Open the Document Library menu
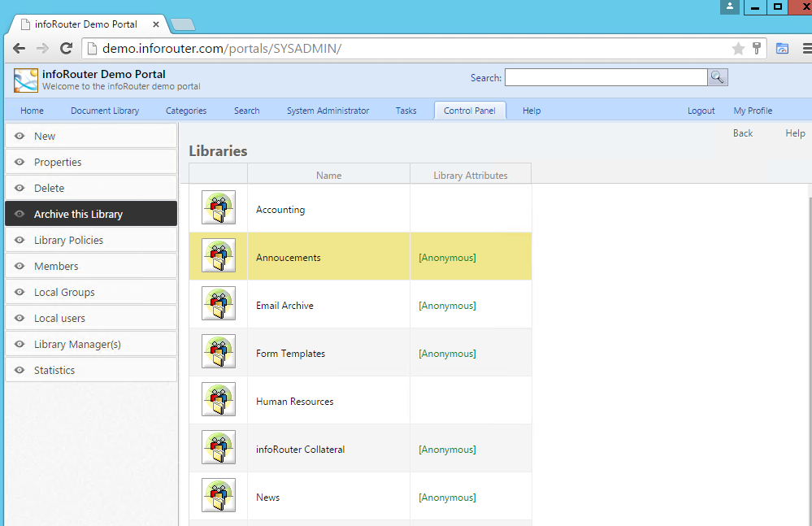 105,111
